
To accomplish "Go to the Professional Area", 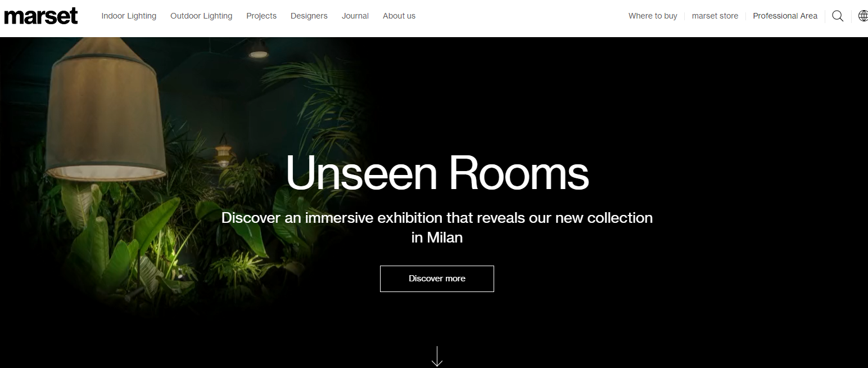I will pyautogui.click(x=785, y=16).
